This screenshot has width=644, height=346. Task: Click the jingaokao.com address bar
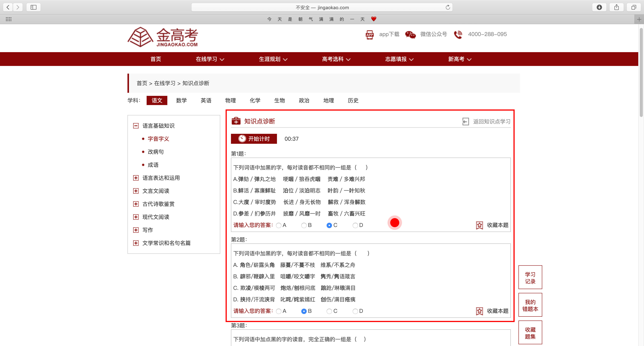pos(322,7)
